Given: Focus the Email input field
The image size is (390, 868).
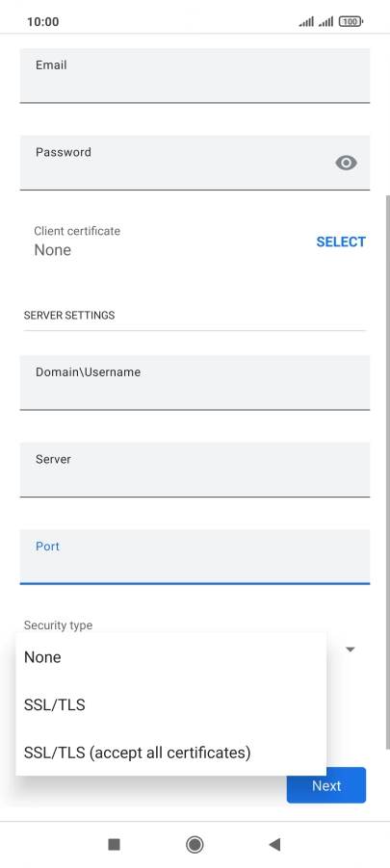Looking at the screenshot, I should 195,75.
